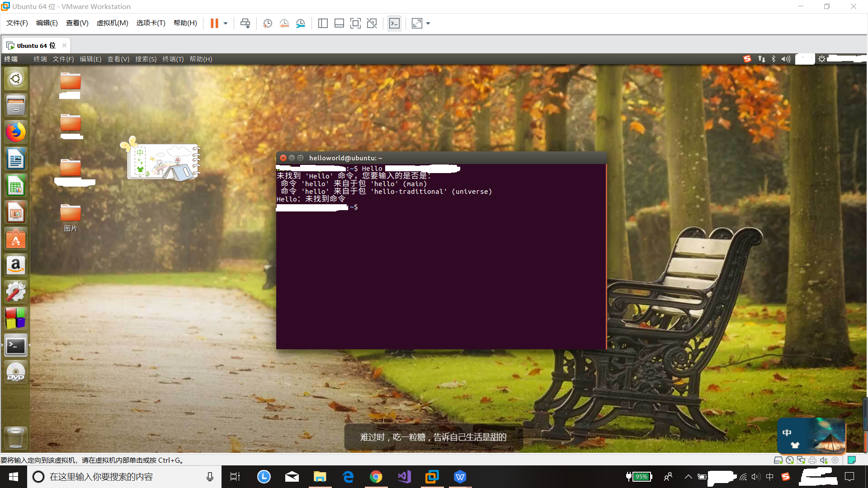Open LibreOffice Impress in the dock

(16, 212)
